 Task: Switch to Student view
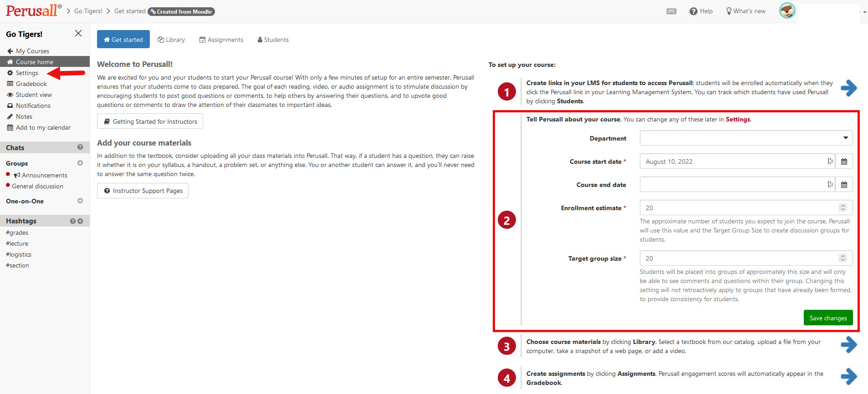pos(30,95)
